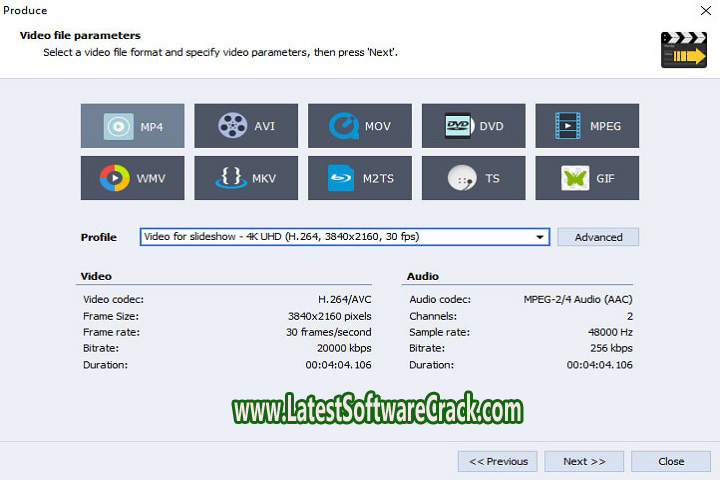Choose the AVI format button
Viewport: 720px width, 480px height.
coord(246,126)
